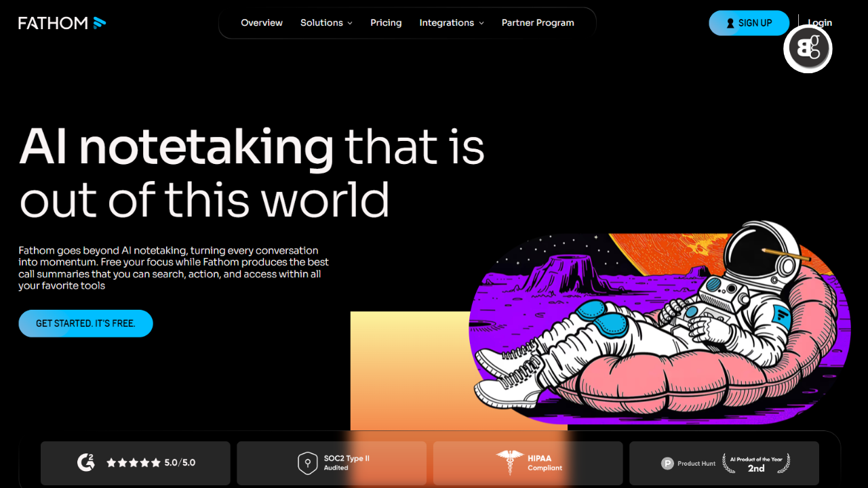Viewport: 868px width, 488px height.
Task: Click the AI Product of the Year laurel badge
Action: (755, 464)
